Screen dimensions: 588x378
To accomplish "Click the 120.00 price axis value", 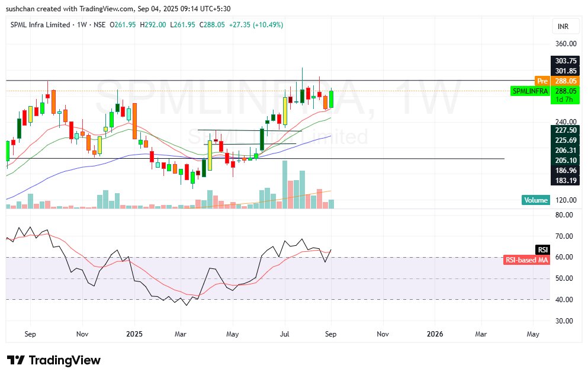I will point(565,200).
